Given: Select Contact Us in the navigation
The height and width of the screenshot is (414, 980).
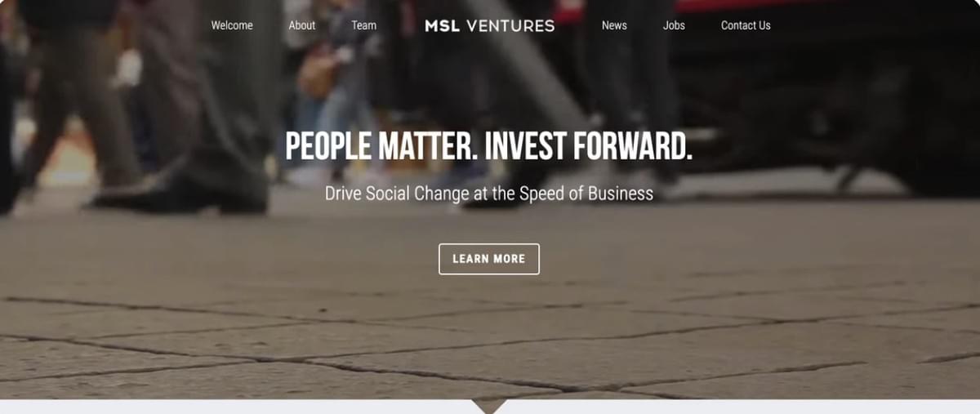Looking at the screenshot, I should pos(746,25).
